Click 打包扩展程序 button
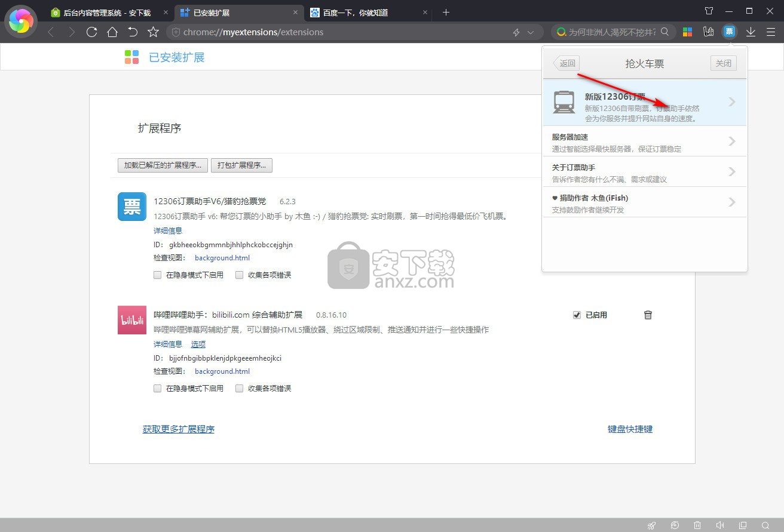The image size is (784, 532). (241, 165)
